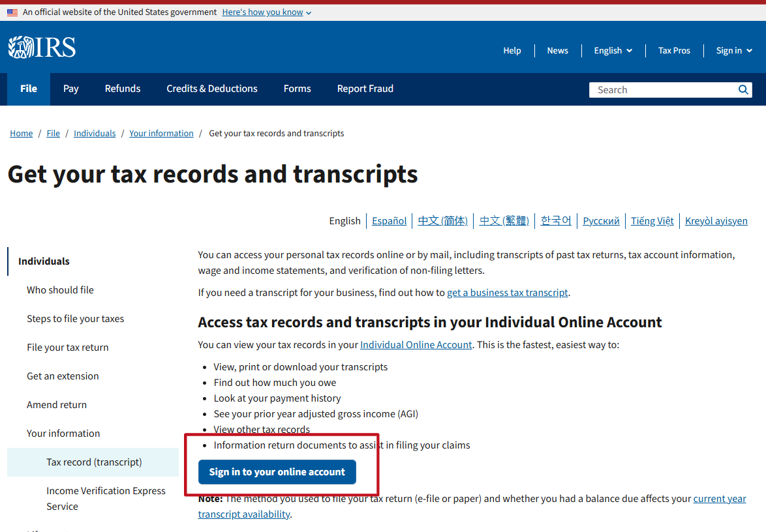Open the English language dropdown

[613, 50]
